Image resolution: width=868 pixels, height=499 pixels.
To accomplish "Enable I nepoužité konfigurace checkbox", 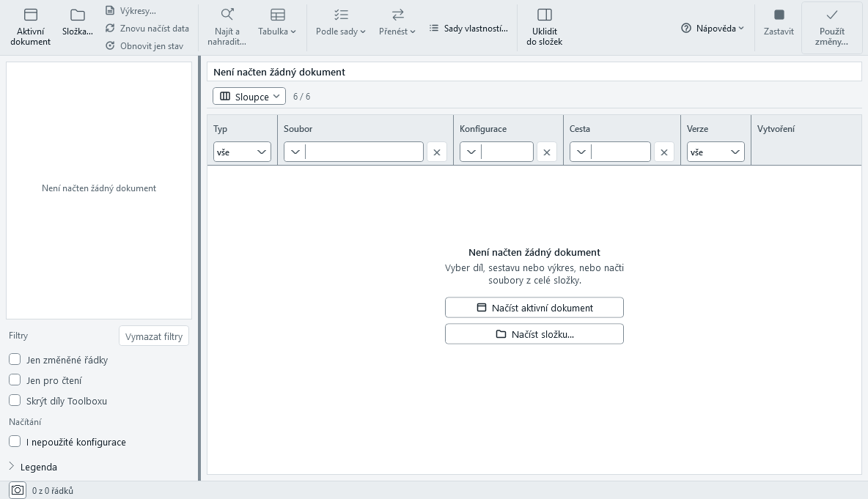I will [15, 441].
